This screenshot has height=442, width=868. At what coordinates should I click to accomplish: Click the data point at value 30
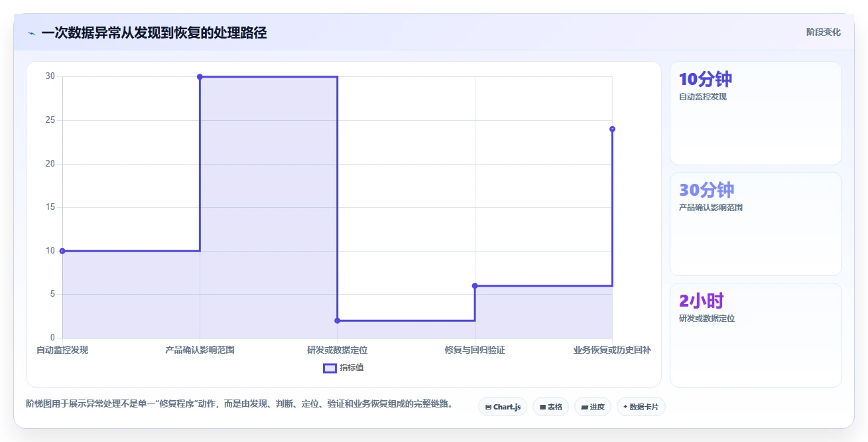pos(200,77)
